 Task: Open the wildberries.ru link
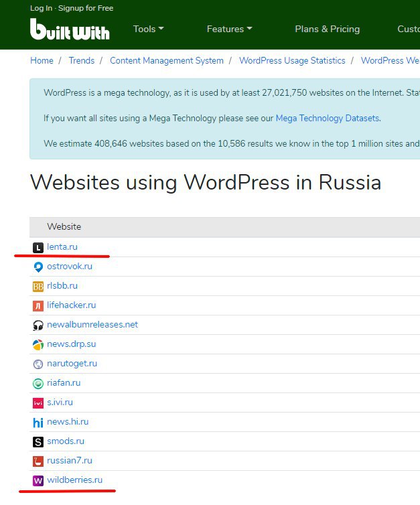[75, 480]
